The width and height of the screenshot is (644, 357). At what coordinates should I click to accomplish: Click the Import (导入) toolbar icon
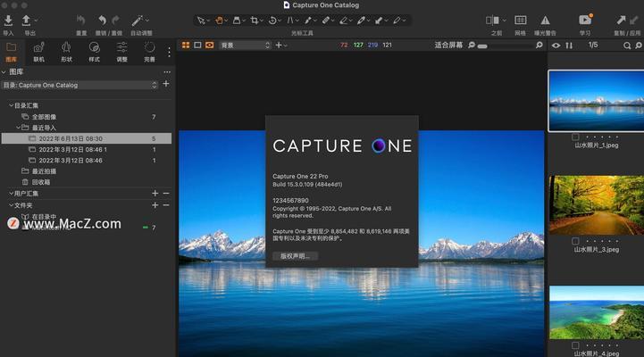[8, 21]
